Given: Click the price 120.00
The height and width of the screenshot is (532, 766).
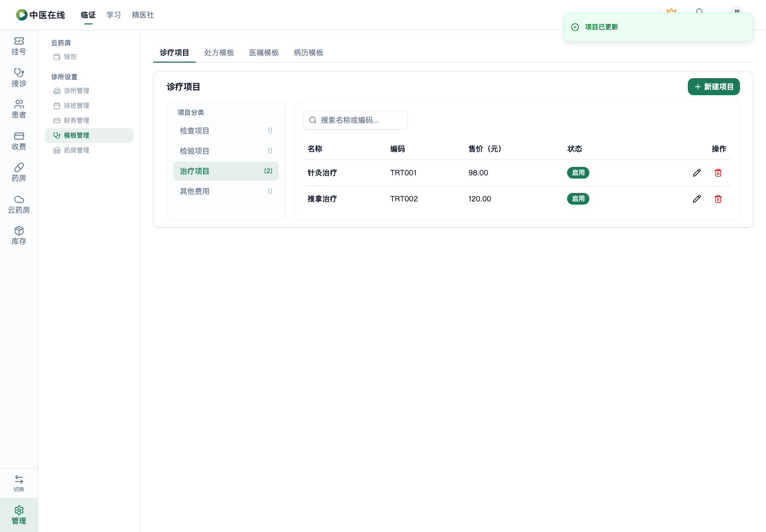Looking at the screenshot, I should (480, 199).
